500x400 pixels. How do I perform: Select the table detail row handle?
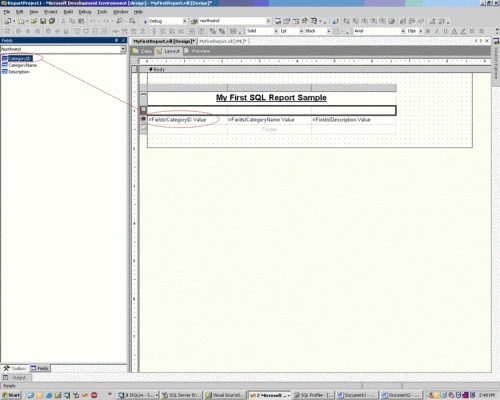pyautogui.click(x=143, y=120)
